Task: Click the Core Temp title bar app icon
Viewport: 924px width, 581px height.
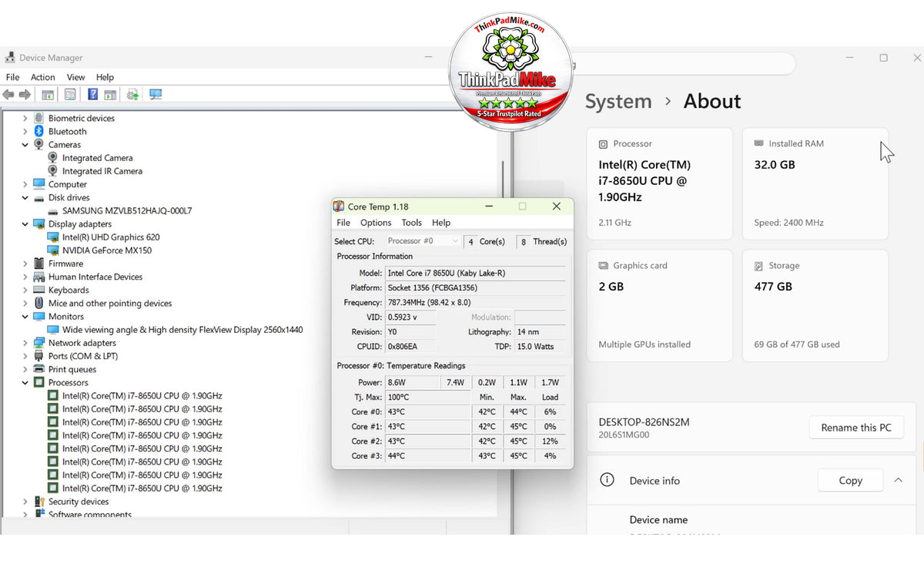Action: 339,207
